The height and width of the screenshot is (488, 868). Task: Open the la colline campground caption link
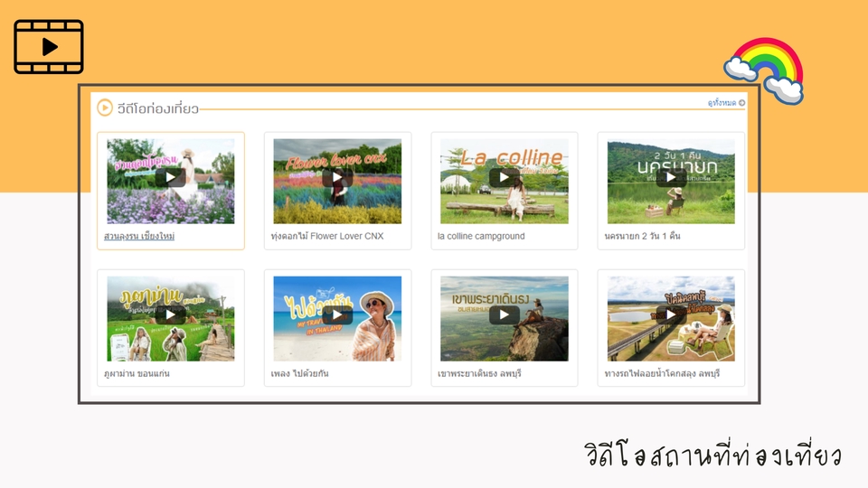click(480, 237)
